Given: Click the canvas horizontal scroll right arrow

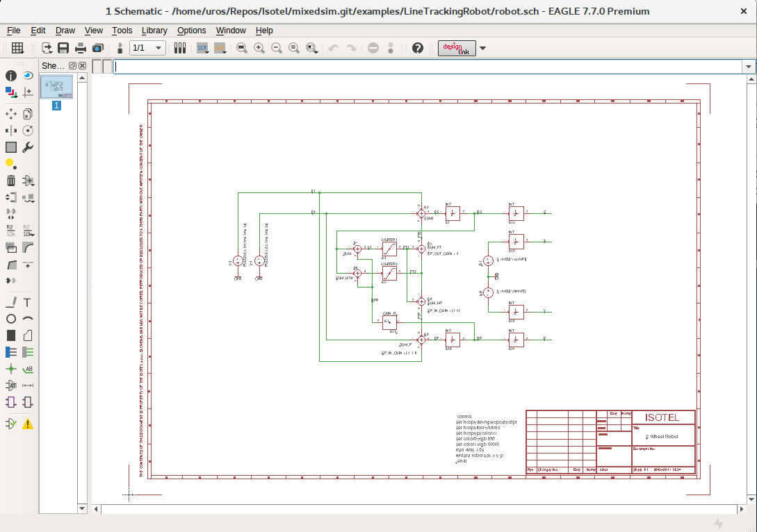Looking at the screenshot, I should coord(742,509).
